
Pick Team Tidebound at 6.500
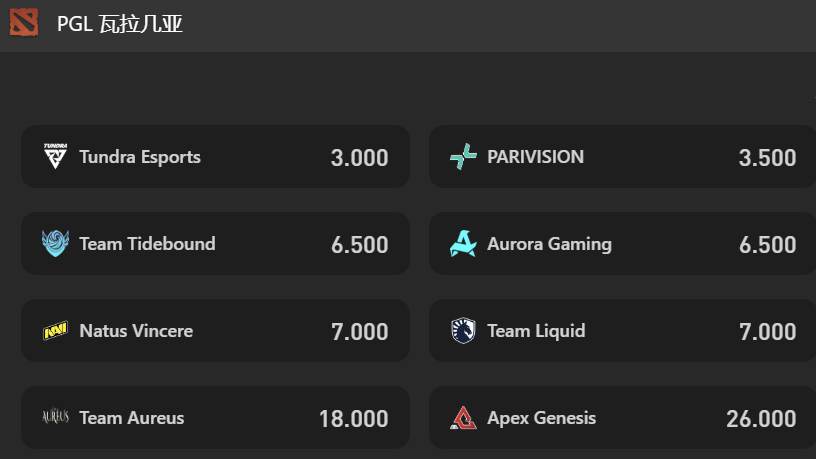(359, 245)
